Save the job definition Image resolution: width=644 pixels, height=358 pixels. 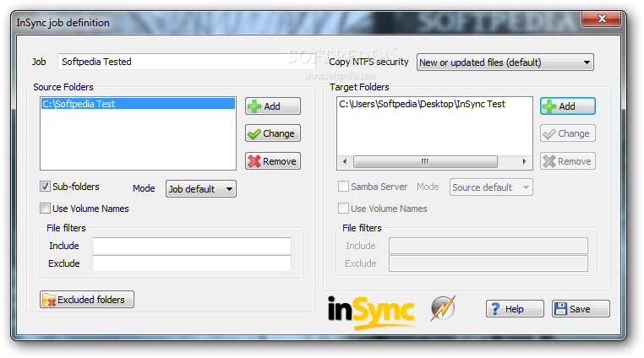(581, 309)
